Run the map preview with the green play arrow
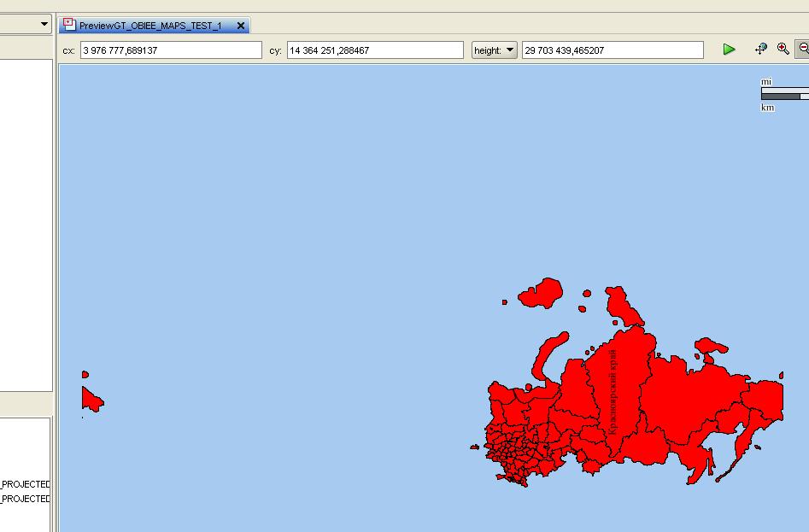The width and height of the screenshot is (809, 532). (x=729, y=50)
